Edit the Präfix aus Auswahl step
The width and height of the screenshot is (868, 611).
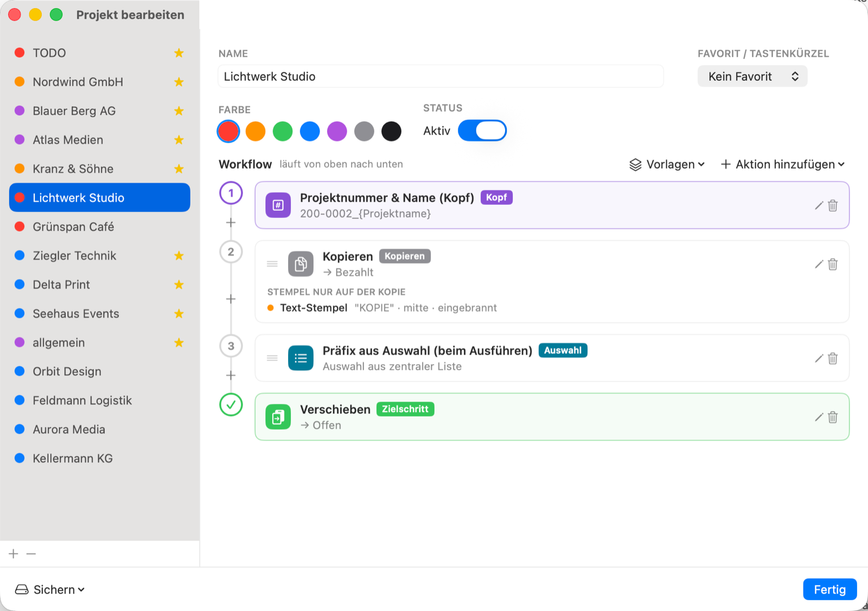point(819,358)
